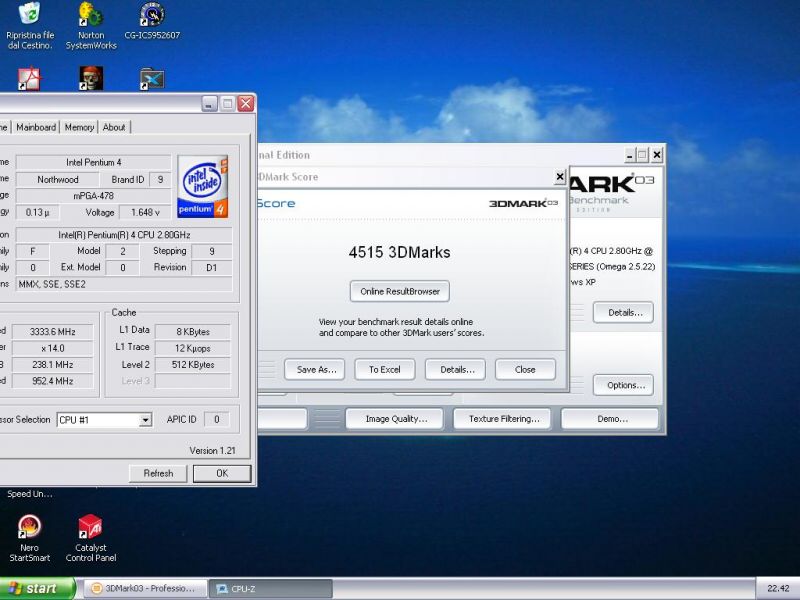Select the Adobe Acrobat desktop shortcut icon
Viewport: 800px width, 600px height.
coord(29,79)
